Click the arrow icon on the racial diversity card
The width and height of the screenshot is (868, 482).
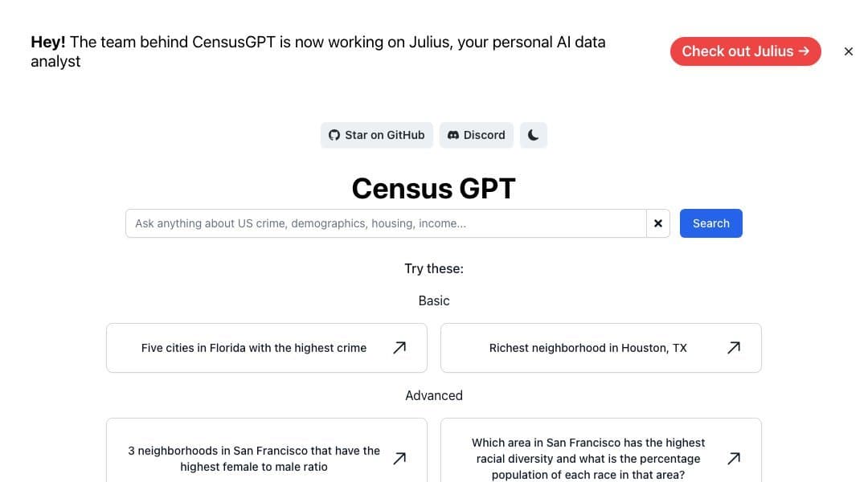pos(734,458)
